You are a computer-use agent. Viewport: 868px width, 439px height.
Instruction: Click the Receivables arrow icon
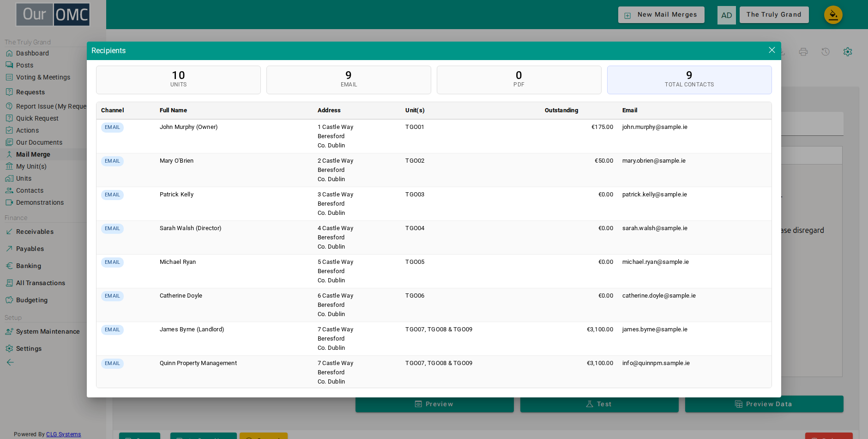[x=9, y=232]
